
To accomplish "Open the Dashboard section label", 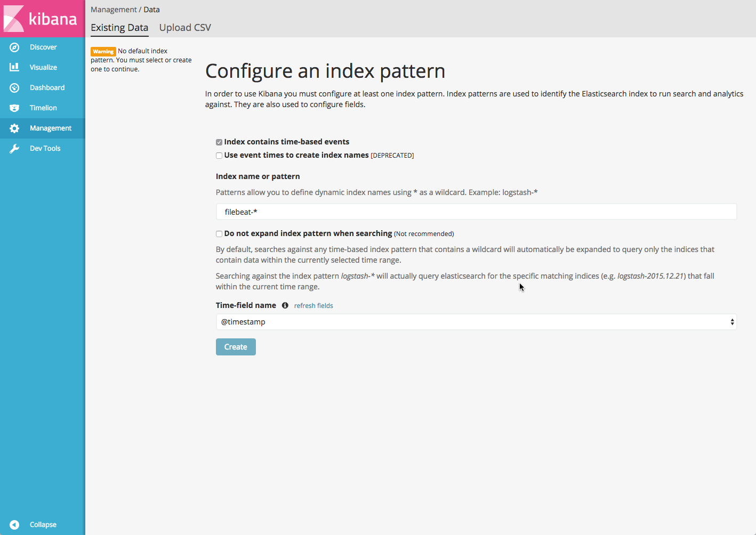I will [47, 88].
